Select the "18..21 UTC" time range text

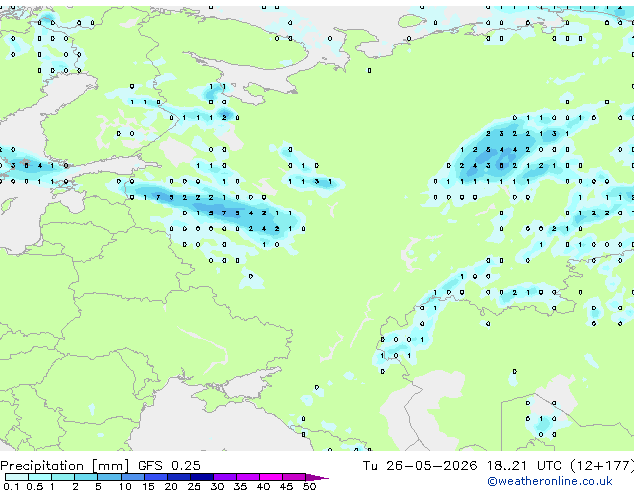click(x=524, y=466)
